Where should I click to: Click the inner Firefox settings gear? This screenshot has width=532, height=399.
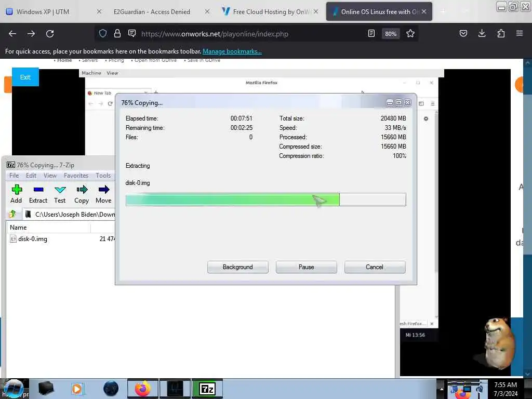click(426, 119)
